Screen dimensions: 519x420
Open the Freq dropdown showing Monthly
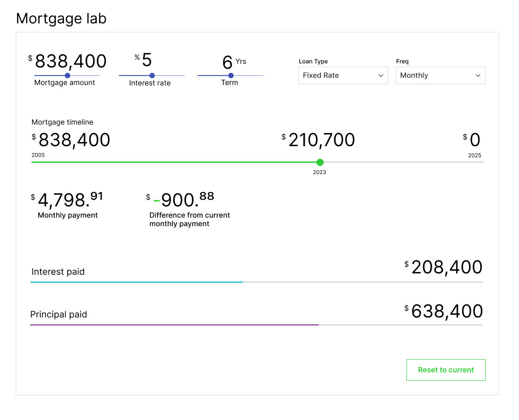coord(441,76)
